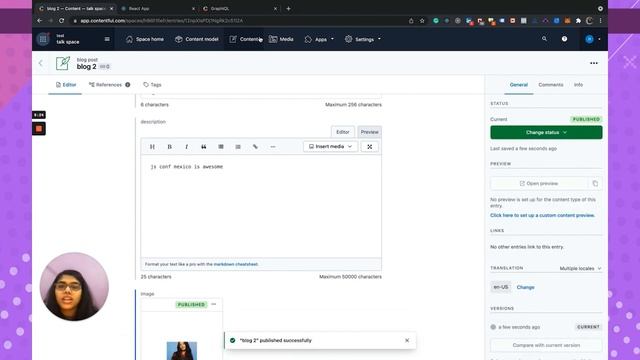This screenshot has width=640, height=360.
Task: Go to Space home
Action: [x=144, y=39]
